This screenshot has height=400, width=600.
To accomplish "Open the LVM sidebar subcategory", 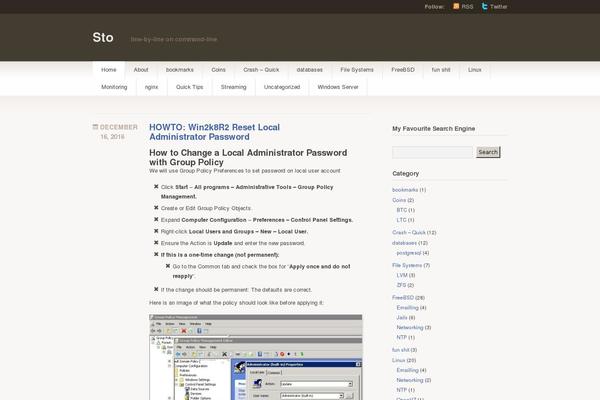I will click(402, 275).
